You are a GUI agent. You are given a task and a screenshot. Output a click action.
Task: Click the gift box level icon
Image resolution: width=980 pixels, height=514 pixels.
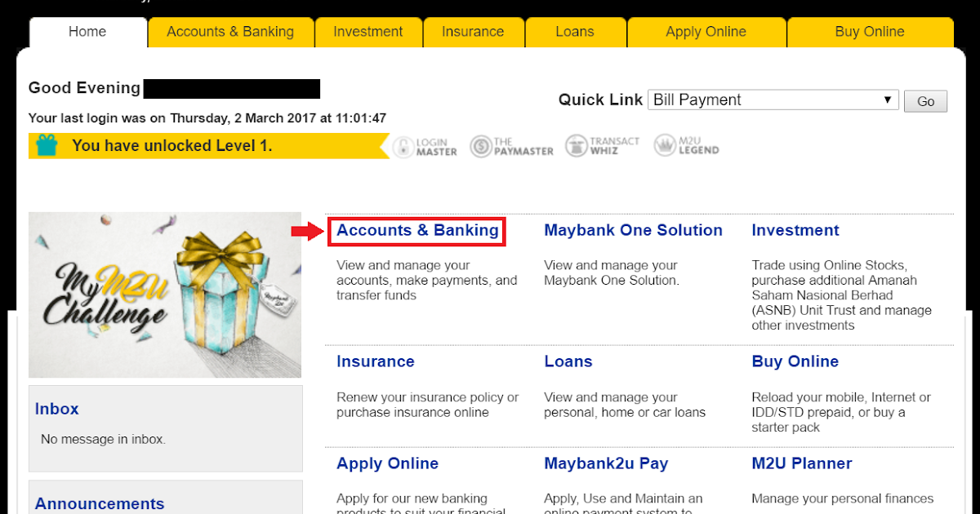click(x=47, y=145)
